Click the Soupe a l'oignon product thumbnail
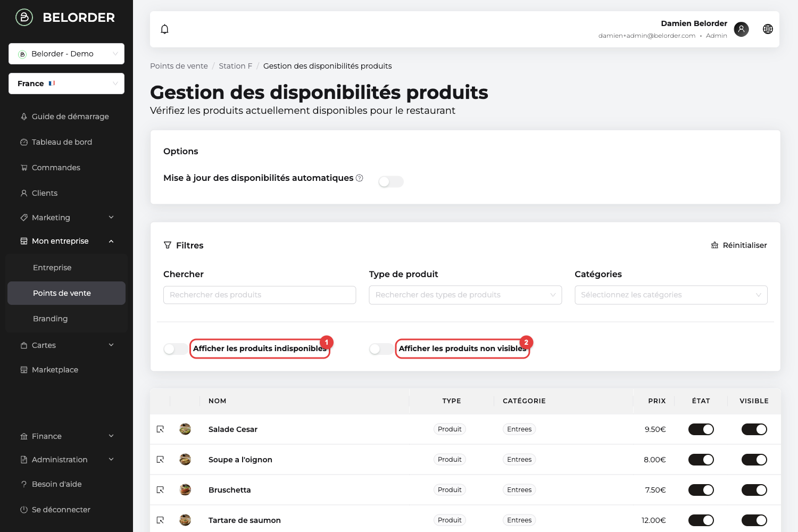 185,460
